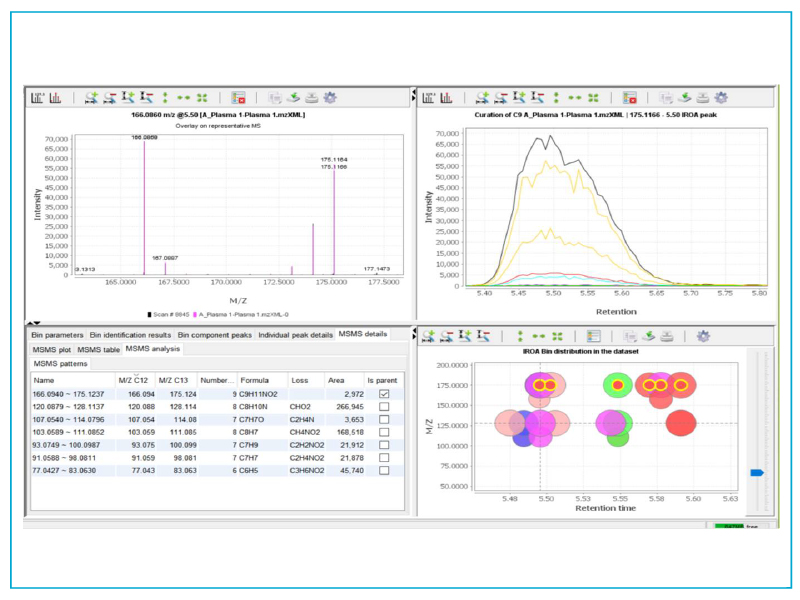Screen dimensions: 800x600
Task: Click the red delete icon in chromatogram toolbar
Action: (x=630, y=97)
